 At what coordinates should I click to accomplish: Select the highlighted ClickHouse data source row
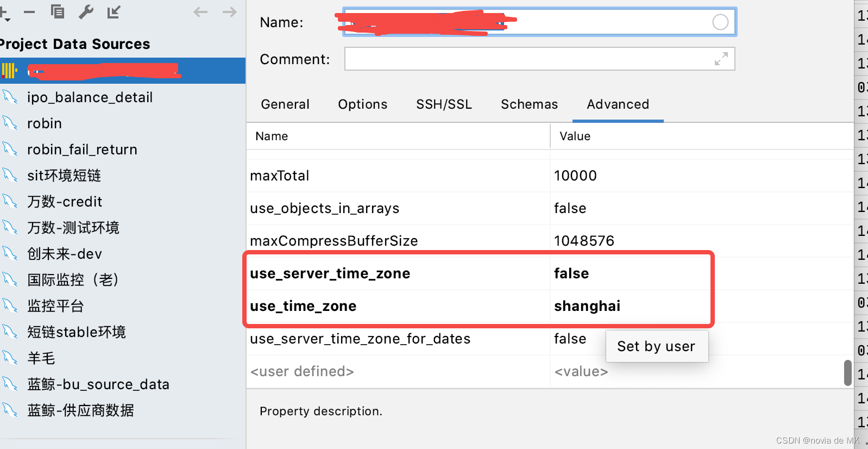click(x=123, y=71)
